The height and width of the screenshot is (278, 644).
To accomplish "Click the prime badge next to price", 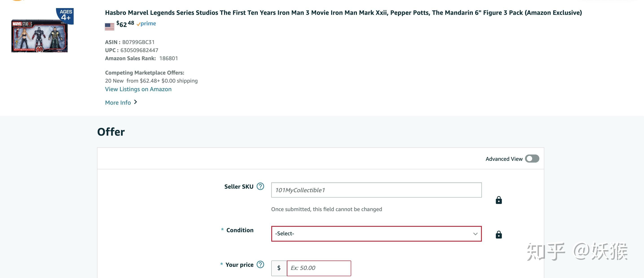I will tap(146, 24).
